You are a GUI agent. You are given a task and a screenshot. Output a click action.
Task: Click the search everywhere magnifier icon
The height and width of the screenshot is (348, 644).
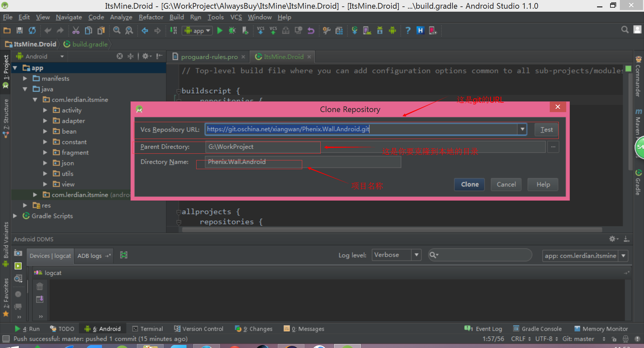coord(625,30)
